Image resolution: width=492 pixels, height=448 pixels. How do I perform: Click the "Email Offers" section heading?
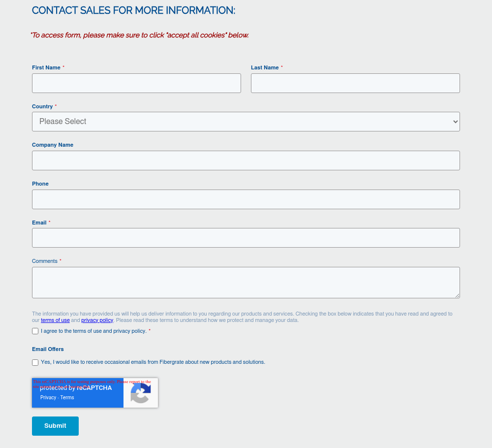coord(48,349)
